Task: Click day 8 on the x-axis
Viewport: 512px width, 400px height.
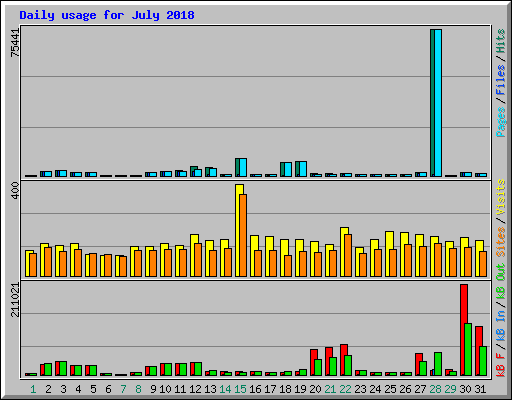Action: pos(138,389)
